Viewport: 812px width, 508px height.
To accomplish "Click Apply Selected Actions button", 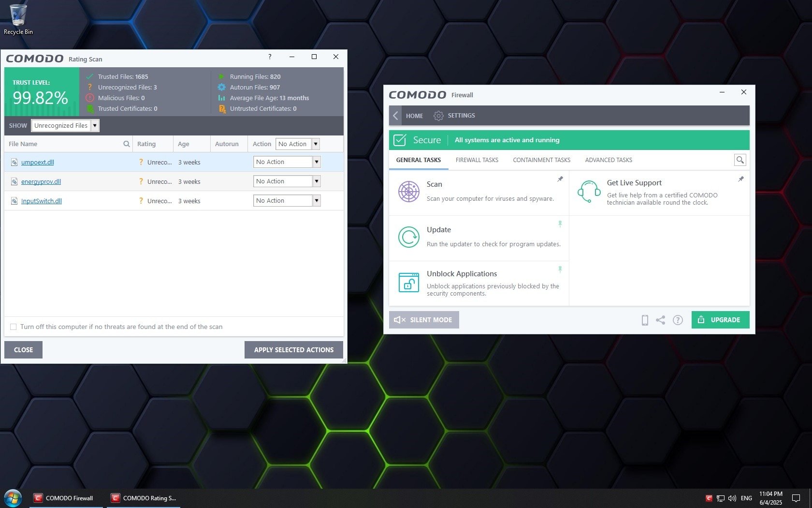I will pos(294,350).
